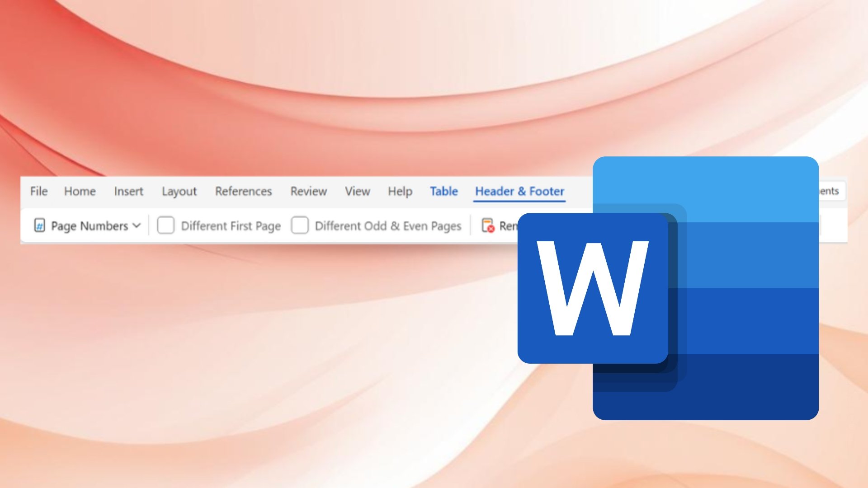This screenshot has height=488, width=868.
Task: Switch to the Home tab
Action: pos(80,191)
